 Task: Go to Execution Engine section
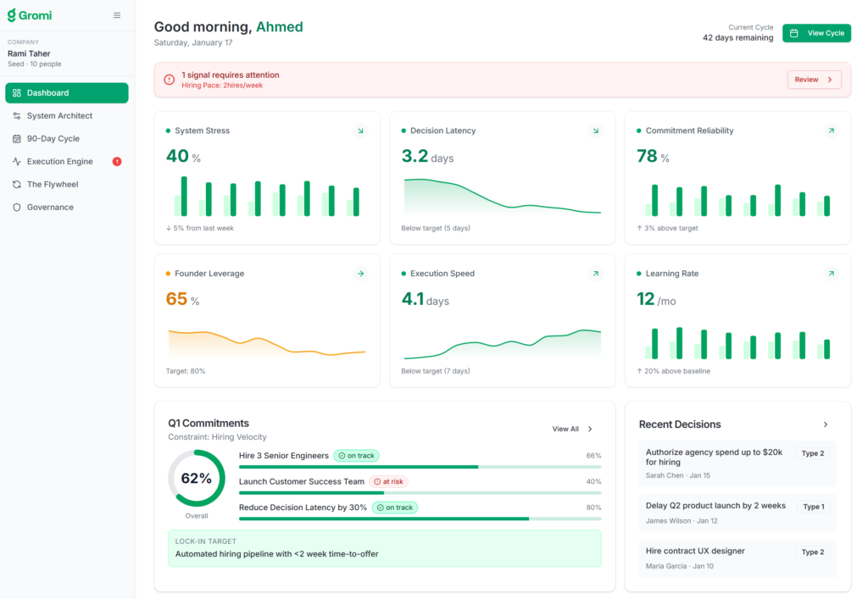pyautogui.click(x=59, y=162)
